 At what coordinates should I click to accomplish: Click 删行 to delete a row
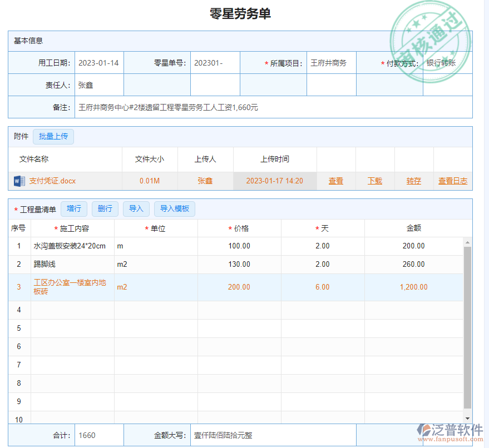click(105, 209)
